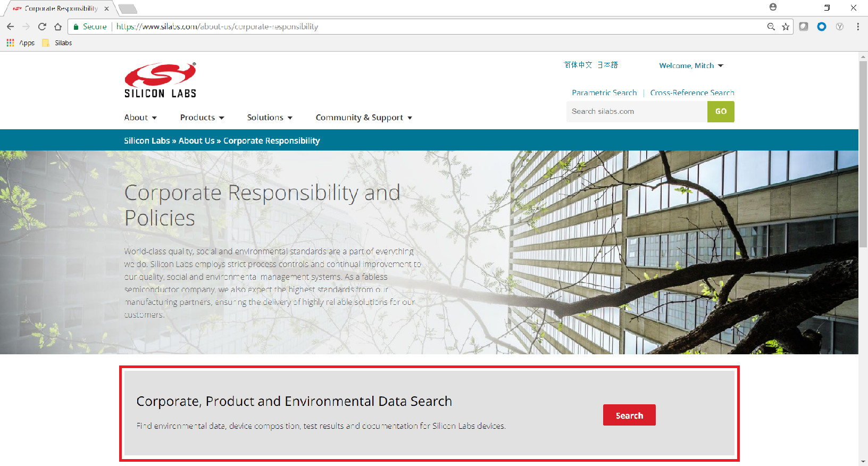Click the zoom magnifier icon in address bar
Screen dimensions: 868x466
tap(771, 27)
